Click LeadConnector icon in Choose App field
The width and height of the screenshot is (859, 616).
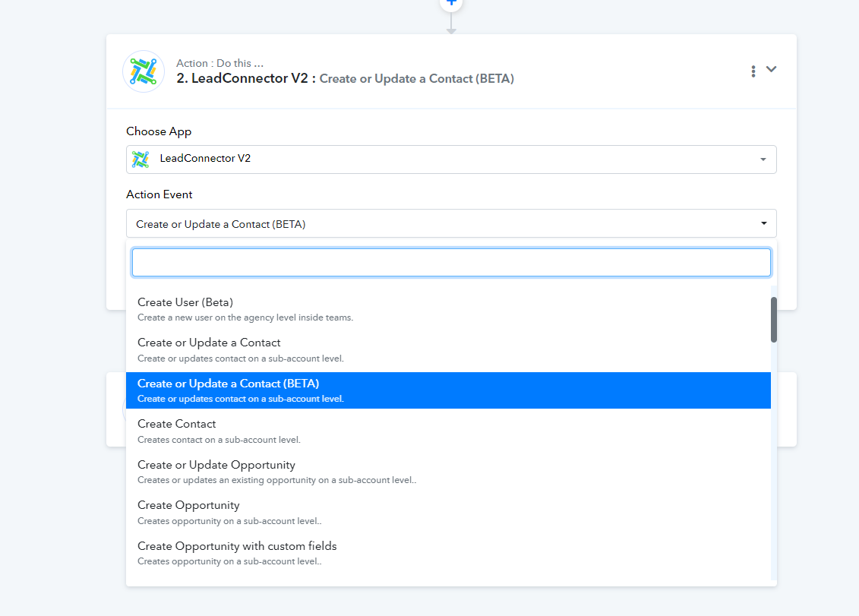[141, 159]
